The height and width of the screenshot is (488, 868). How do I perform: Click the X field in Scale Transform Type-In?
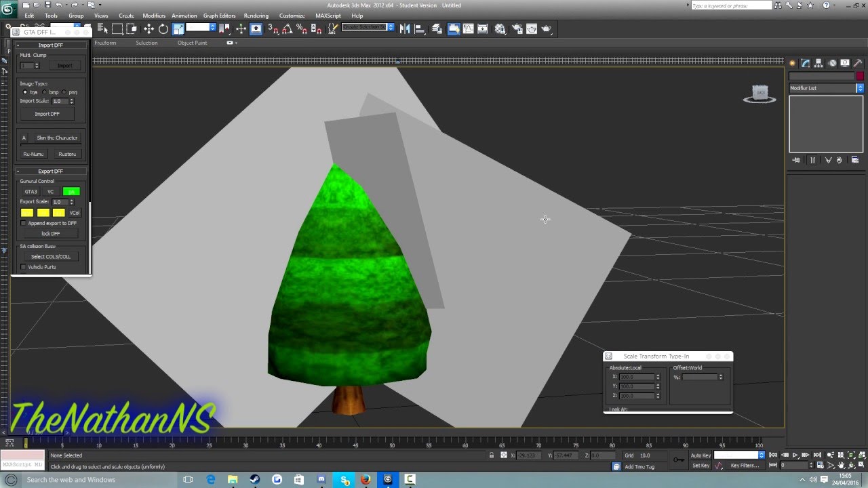(637, 377)
